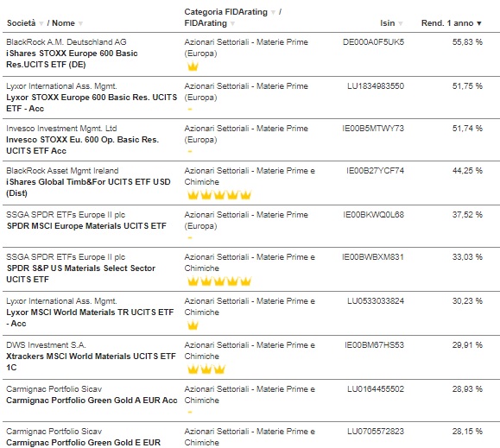Sort by Rend. 1 anno arrow

[478, 23]
